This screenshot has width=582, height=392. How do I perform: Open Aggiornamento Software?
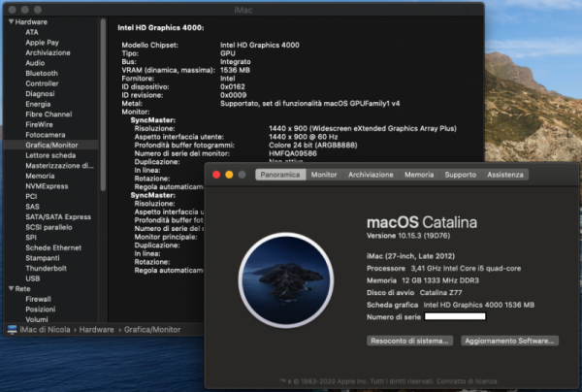point(509,341)
